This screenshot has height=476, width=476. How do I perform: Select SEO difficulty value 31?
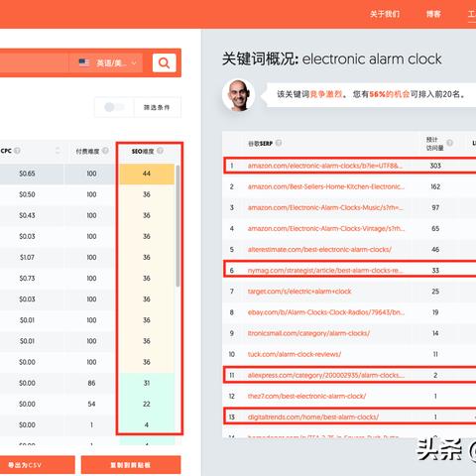click(x=147, y=383)
